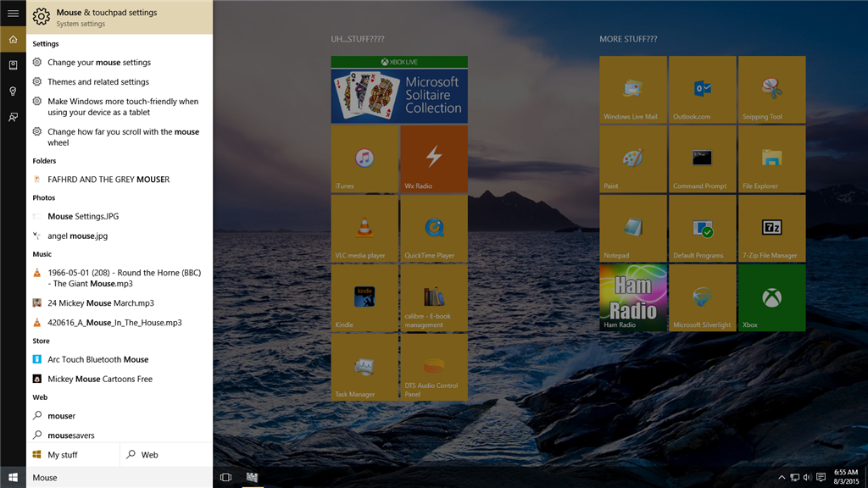The height and width of the screenshot is (488, 868).
Task: Open Themes and related settings
Action: [120, 82]
